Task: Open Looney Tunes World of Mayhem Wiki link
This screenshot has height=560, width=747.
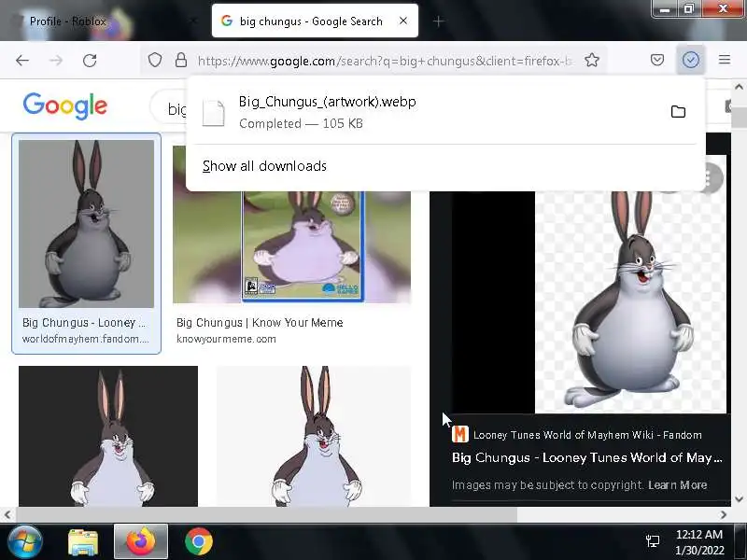Action: (x=587, y=435)
